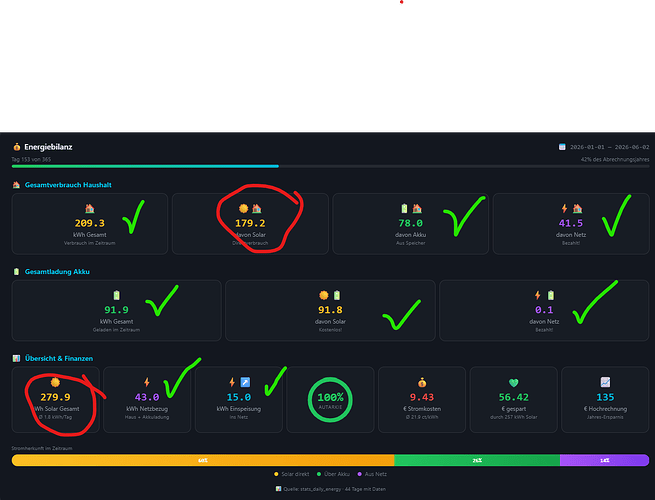
Task: Click the Solar direkt legend entry
Action: [x=292, y=474]
